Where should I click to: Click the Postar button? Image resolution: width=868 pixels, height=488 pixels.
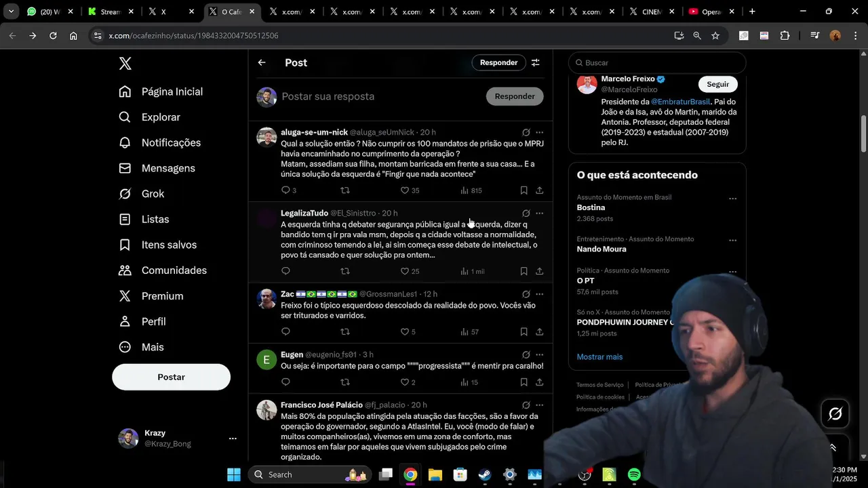pos(171,377)
